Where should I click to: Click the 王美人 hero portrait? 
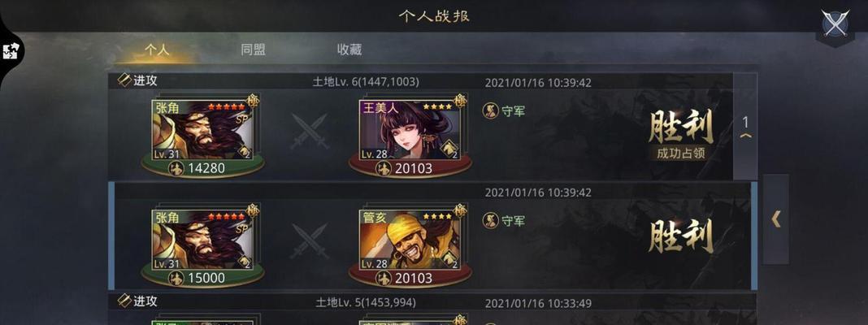(x=410, y=131)
